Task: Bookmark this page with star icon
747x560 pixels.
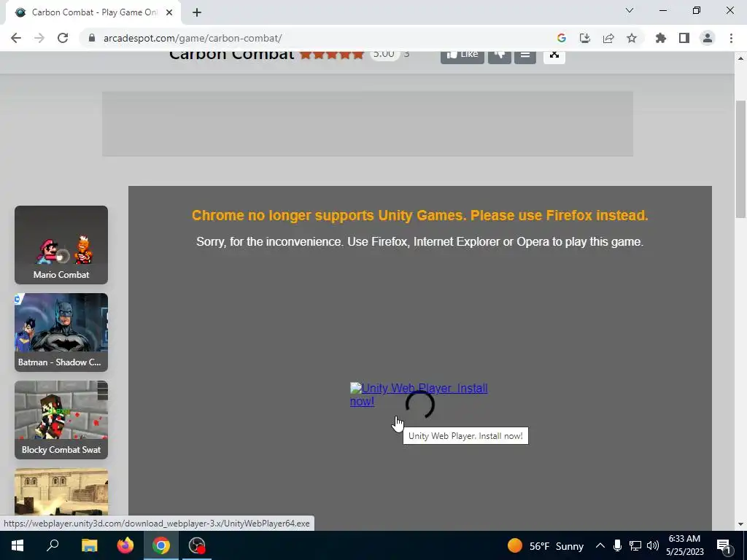Action: point(632,38)
